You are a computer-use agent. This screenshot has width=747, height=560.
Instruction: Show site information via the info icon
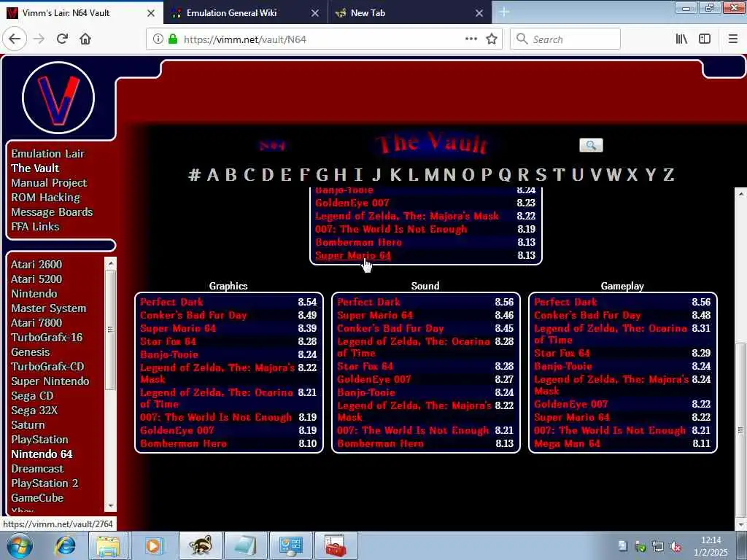(158, 39)
